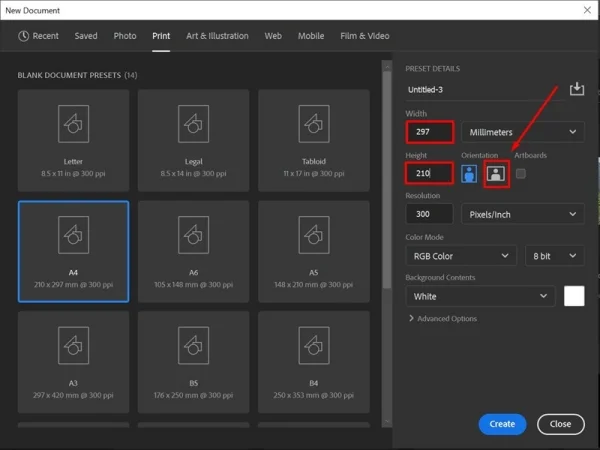600x450 pixels.
Task: Click the A6 preset page icon
Action: click(194, 235)
